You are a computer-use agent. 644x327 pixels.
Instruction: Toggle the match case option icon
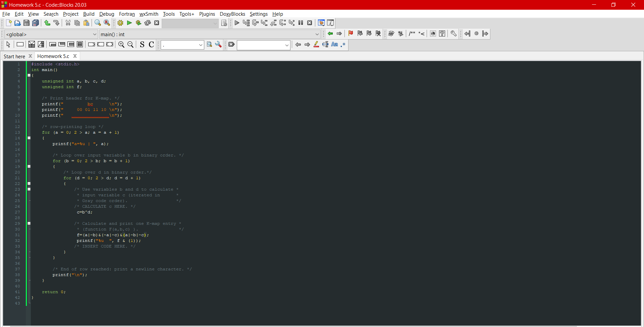334,45
